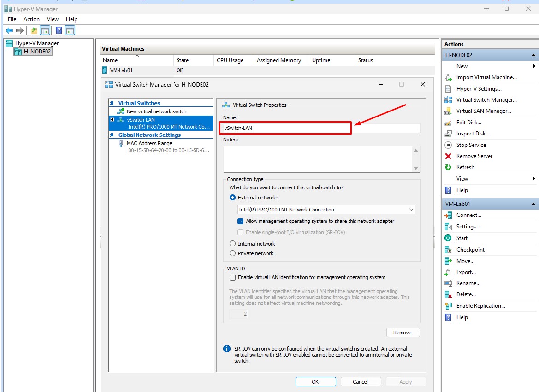Click the Up folder toolbar icon
Screen dimensions: 539x392
tap(34, 30)
